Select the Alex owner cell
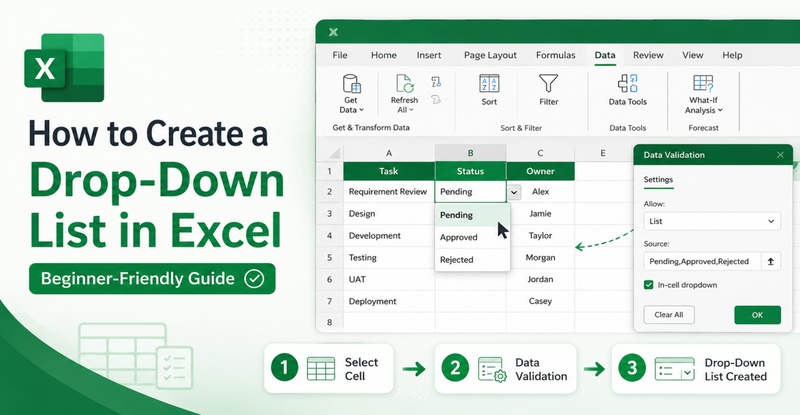Image resolution: width=800 pixels, height=415 pixels. pos(540,192)
